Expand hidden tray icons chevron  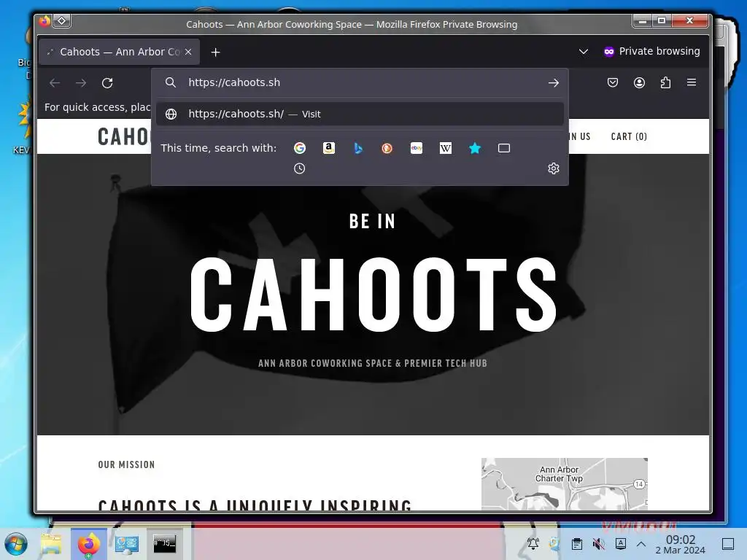click(641, 544)
